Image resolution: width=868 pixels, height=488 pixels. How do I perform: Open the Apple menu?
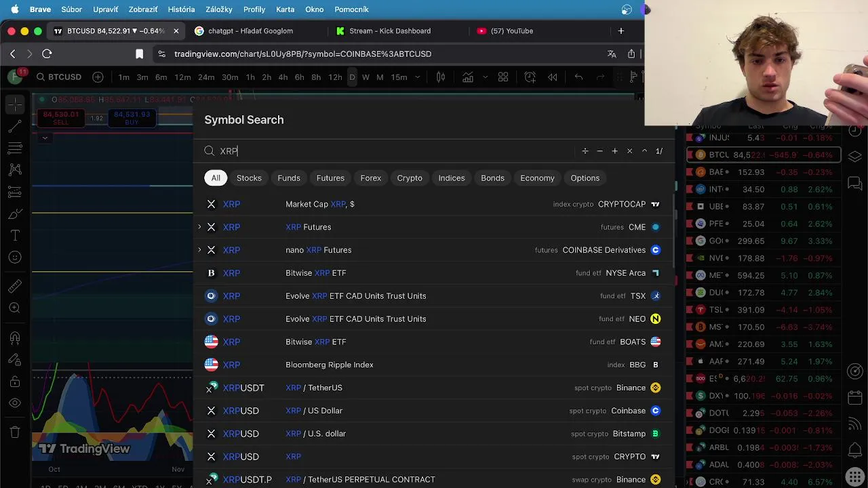pyautogui.click(x=14, y=9)
